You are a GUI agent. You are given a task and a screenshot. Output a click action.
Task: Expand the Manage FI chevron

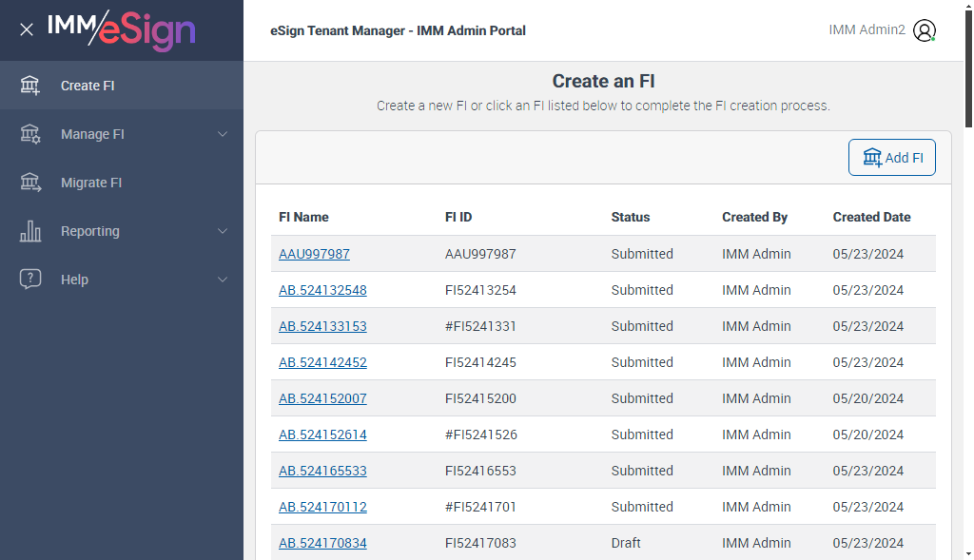pyautogui.click(x=223, y=134)
